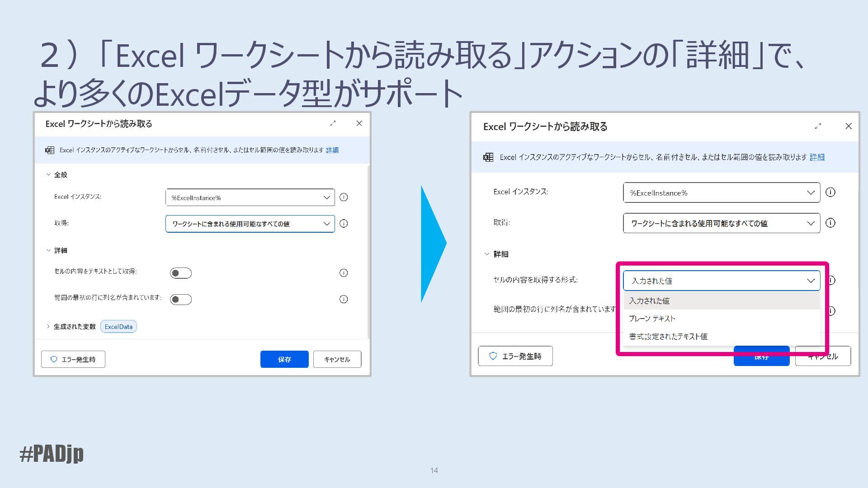Screen dimensions: 868x488
Task: Click info icon beside left 取得 dropdown
Action: pos(344,224)
